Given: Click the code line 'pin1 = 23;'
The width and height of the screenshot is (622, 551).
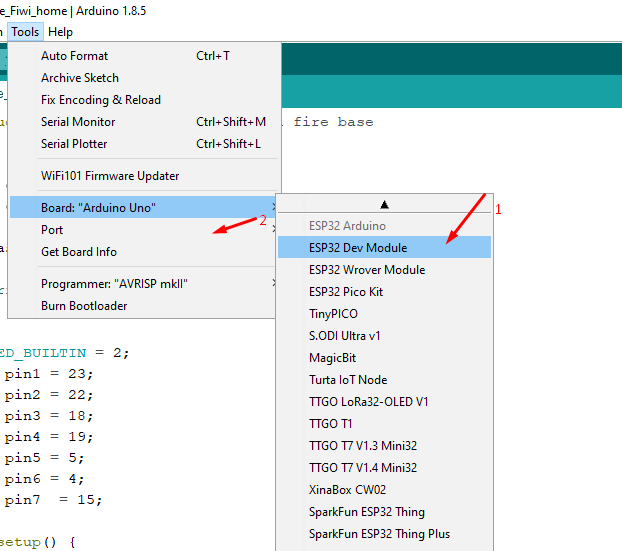Looking at the screenshot, I should point(49,374).
